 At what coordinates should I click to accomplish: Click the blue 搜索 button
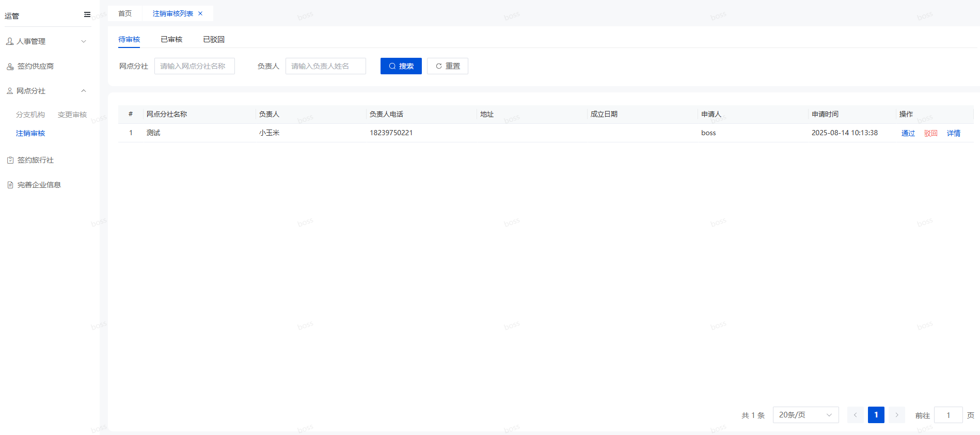click(x=401, y=66)
